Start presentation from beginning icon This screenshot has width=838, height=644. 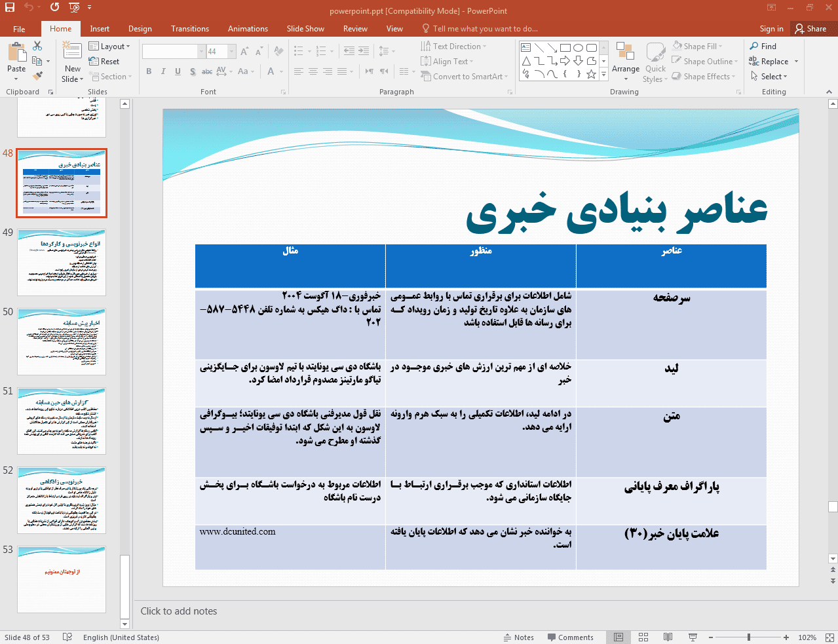pyautogui.click(x=74, y=7)
